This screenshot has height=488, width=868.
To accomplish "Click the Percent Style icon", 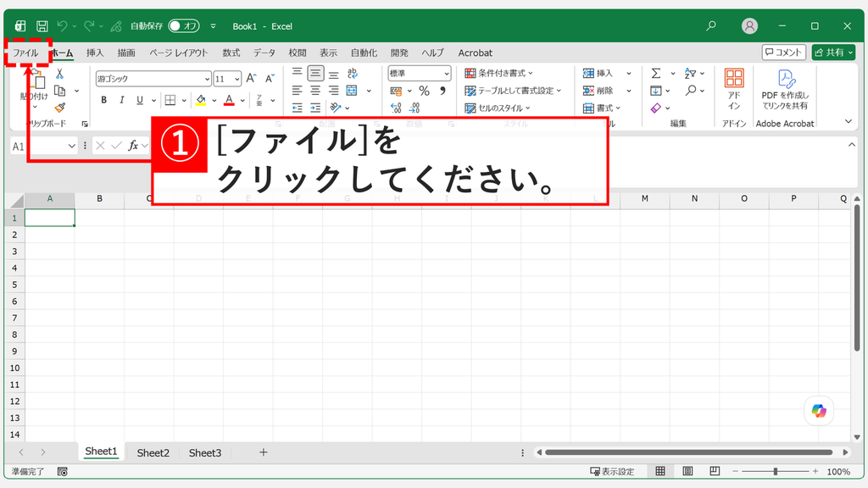I will coord(425,91).
